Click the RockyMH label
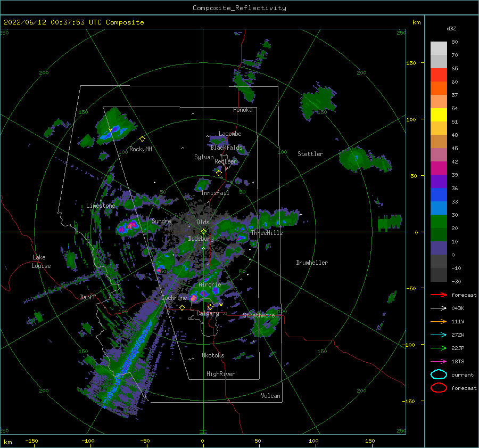Viewport: 479px width, 448px height. click(141, 149)
